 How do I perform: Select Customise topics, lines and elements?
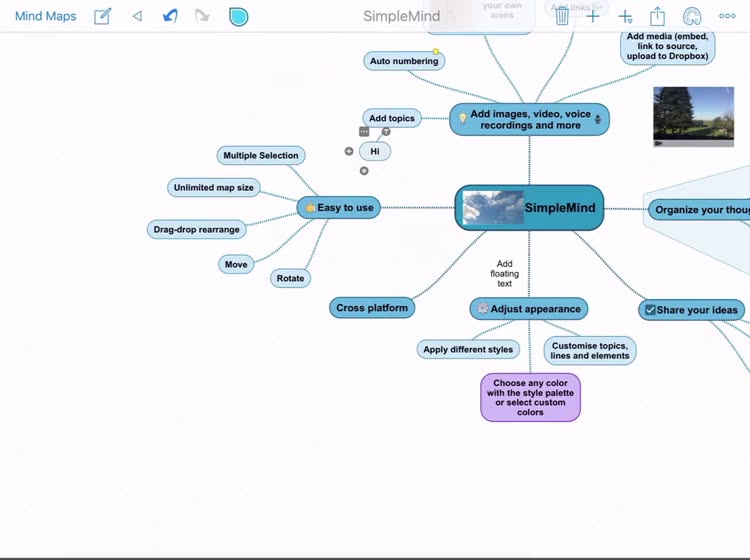pos(590,351)
